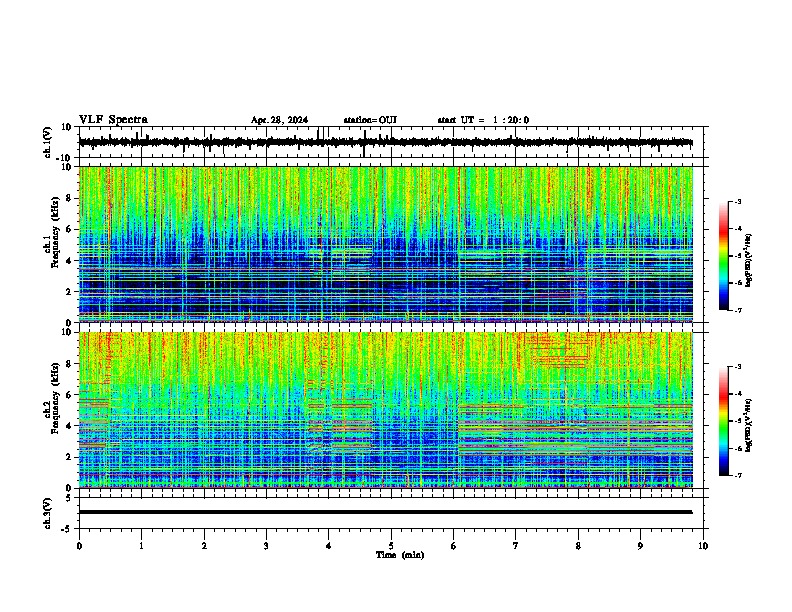792x612 pixels.
Task: Select the date "Apr. 28, 2024"
Action: point(279,120)
